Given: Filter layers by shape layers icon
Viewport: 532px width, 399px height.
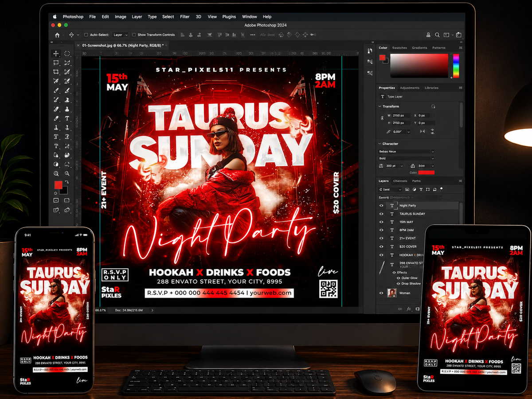Looking at the screenshot, I should pyautogui.click(x=428, y=189).
